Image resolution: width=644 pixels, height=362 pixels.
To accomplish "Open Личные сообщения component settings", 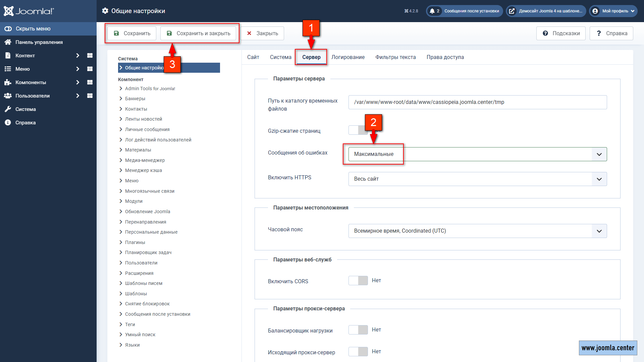I will [147, 129].
